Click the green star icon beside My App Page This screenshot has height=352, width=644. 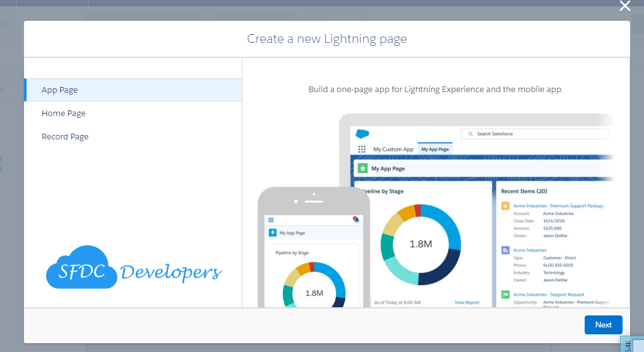coord(362,168)
